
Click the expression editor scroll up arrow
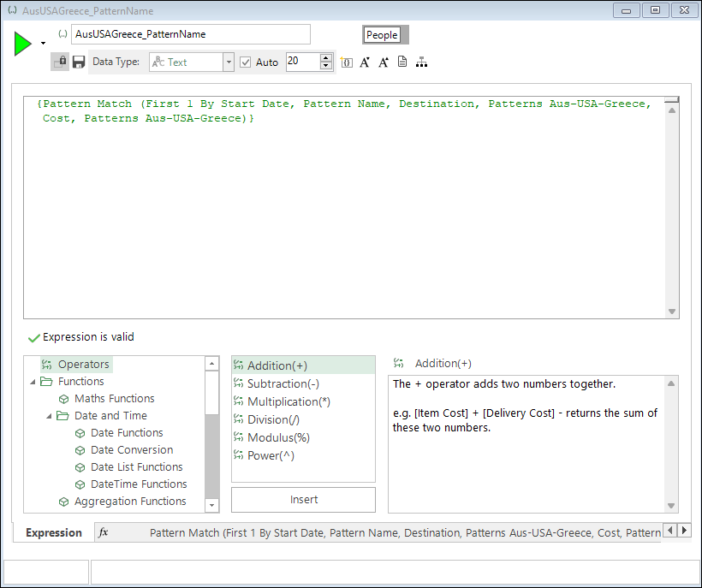[x=672, y=110]
